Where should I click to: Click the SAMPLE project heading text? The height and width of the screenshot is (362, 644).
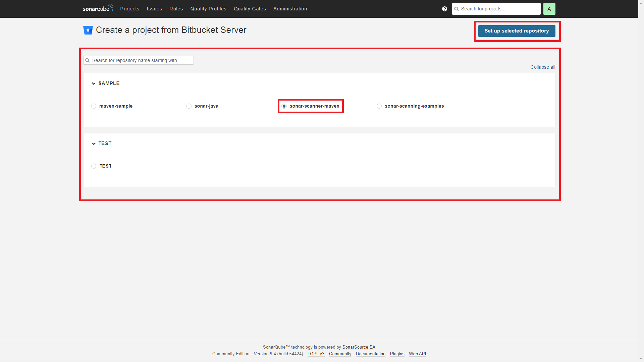[109, 83]
